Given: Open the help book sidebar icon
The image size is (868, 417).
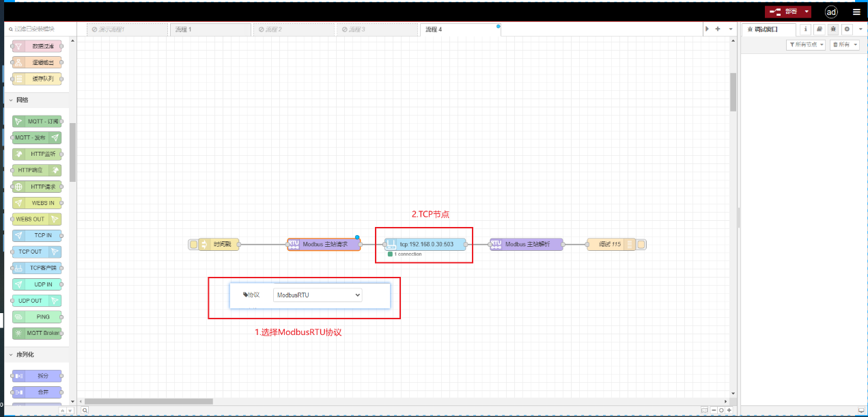Looking at the screenshot, I should 820,29.
